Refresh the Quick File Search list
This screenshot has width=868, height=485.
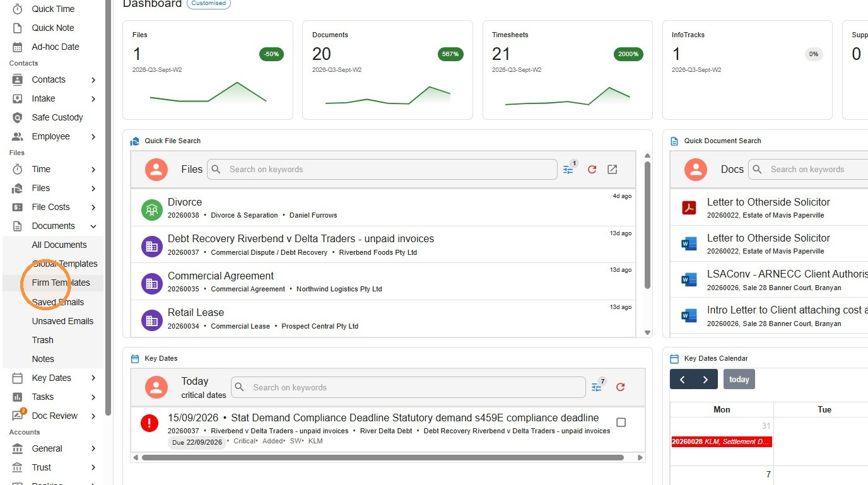(592, 169)
